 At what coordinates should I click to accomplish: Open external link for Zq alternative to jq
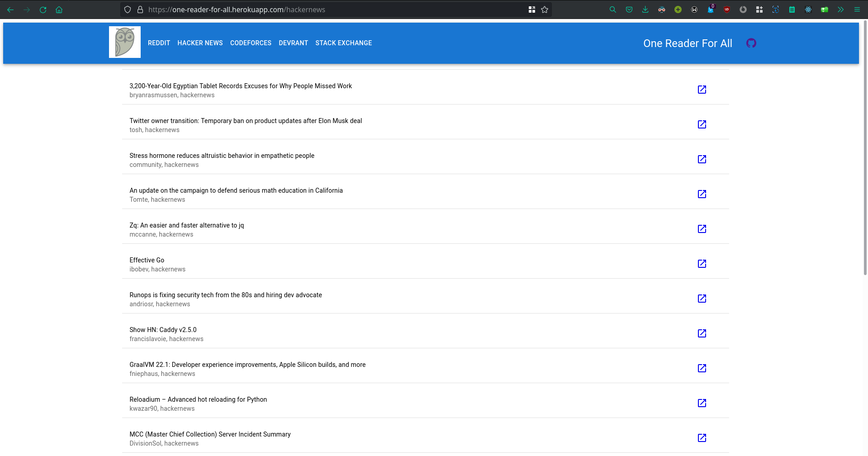coord(702,229)
